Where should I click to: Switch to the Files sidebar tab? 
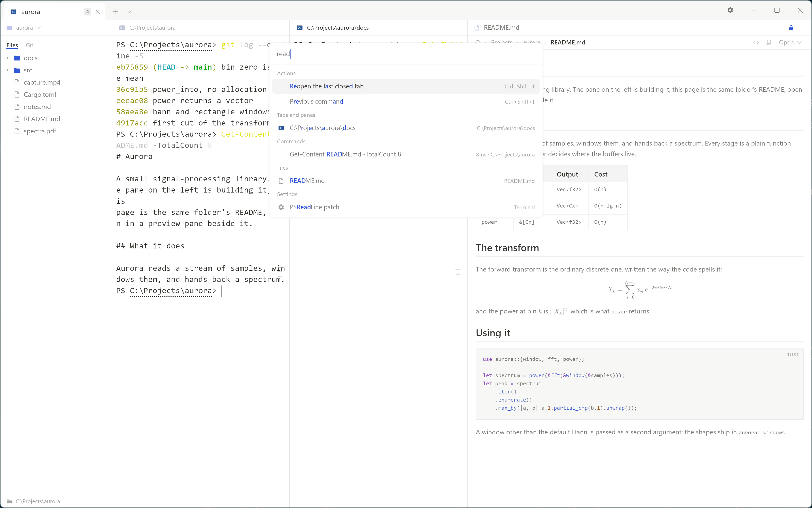tap(12, 45)
